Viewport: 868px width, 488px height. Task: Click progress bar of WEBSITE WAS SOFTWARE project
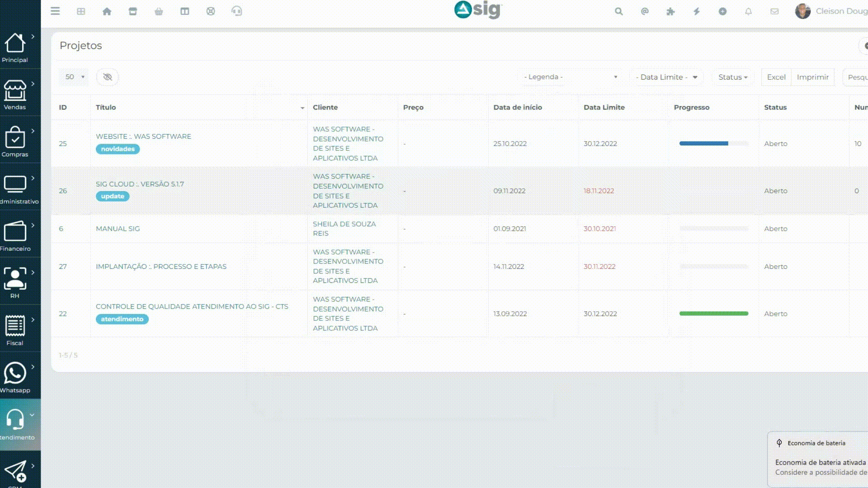tap(713, 143)
